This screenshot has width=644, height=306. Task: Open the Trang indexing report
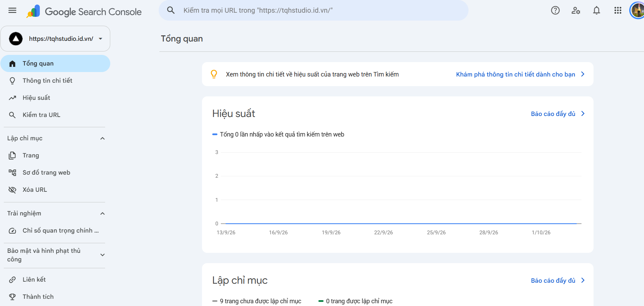[x=55, y=155]
